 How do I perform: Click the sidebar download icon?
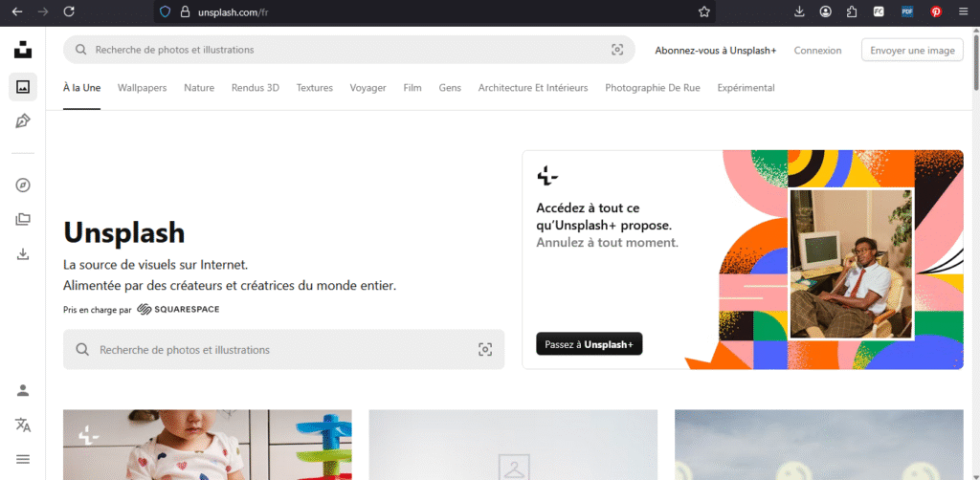pyautogui.click(x=23, y=254)
